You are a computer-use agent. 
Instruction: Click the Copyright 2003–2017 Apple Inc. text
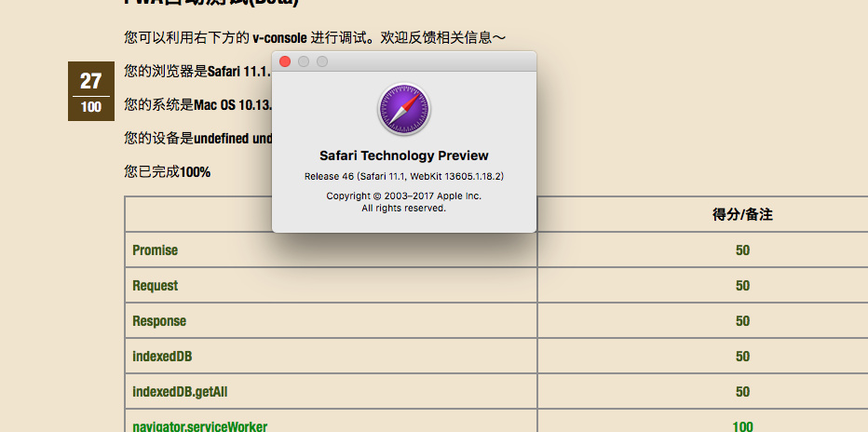404,196
